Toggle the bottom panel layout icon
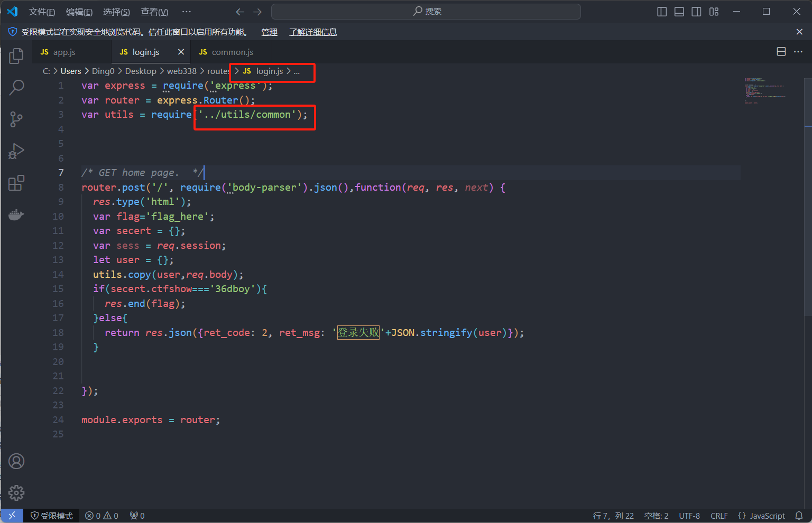 [x=679, y=12]
